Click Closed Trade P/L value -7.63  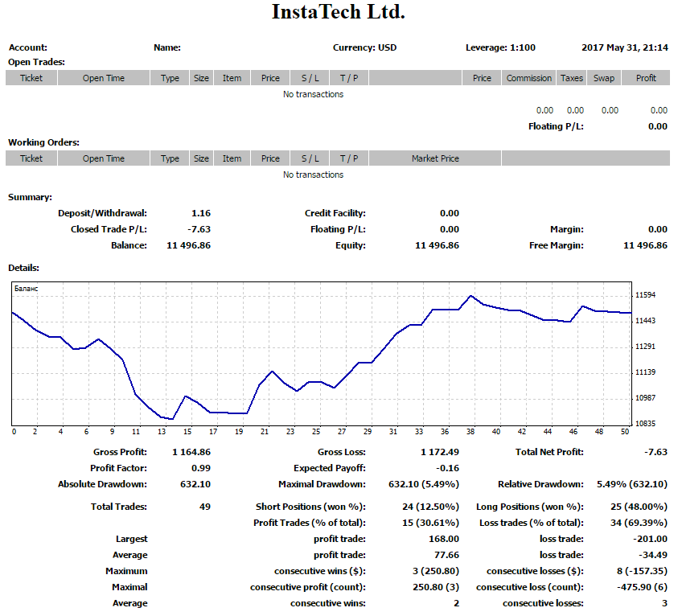(x=199, y=229)
